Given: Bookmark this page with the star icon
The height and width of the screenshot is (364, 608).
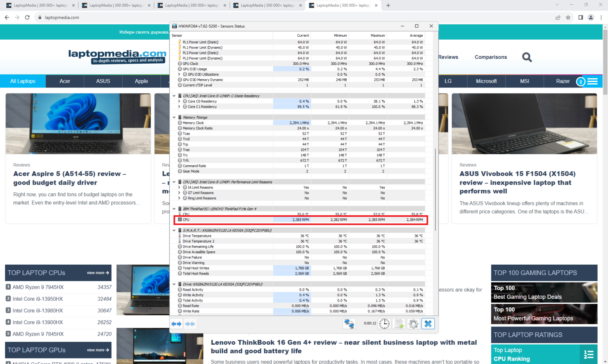Looking at the screenshot, I should (568, 17).
